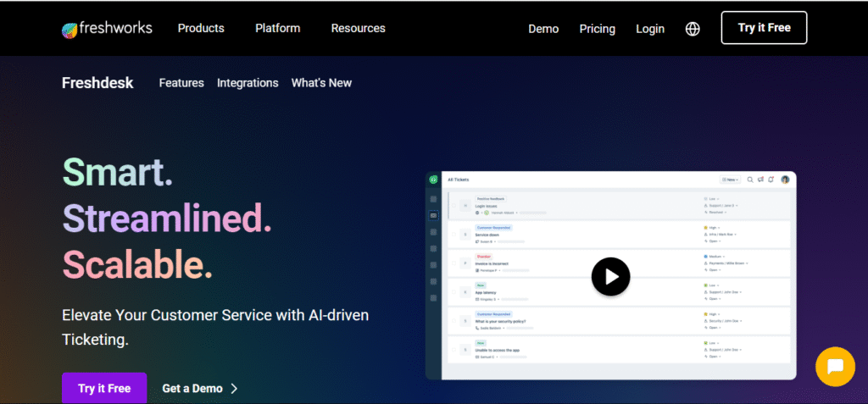Viewport: 868px width, 404px height.
Task: Expand the 'New' dropdown in ticket preview
Action: pos(730,180)
